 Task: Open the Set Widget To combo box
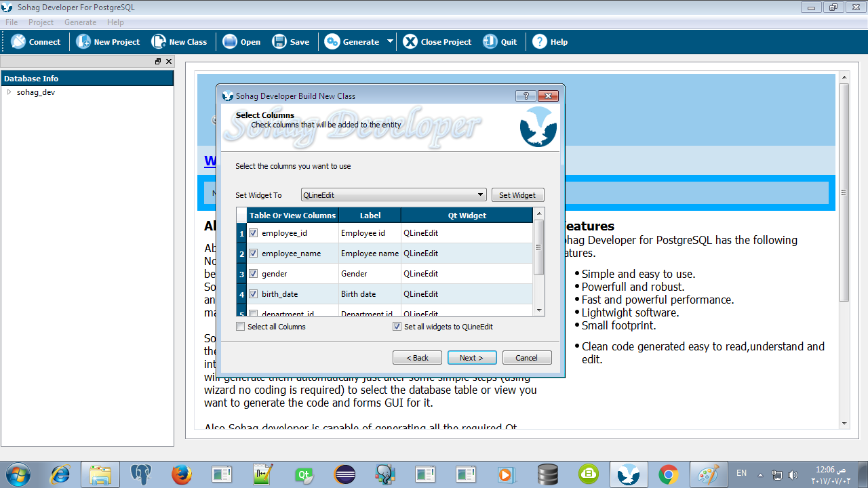tap(393, 195)
